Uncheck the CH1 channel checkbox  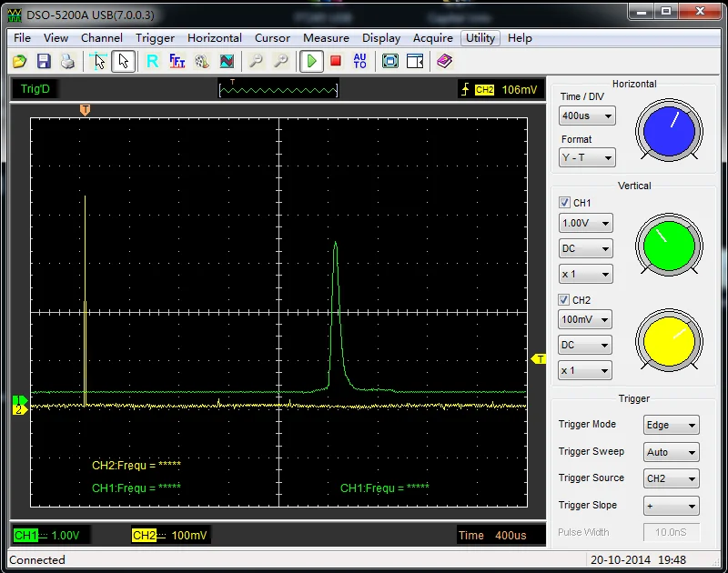click(565, 203)
